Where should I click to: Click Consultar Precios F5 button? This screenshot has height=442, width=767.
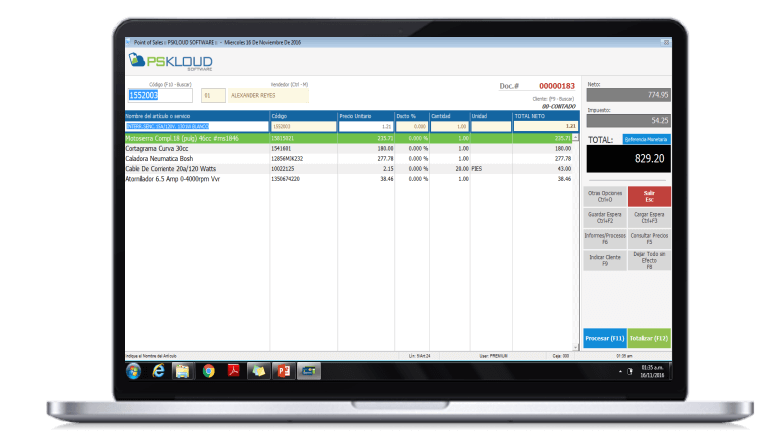pyautogui.click(x=649, y=239)
